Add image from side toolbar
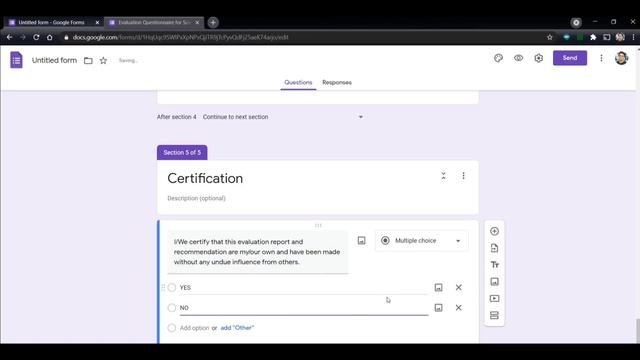The width and height of the screenshot is (640, 360). (494, 282)
